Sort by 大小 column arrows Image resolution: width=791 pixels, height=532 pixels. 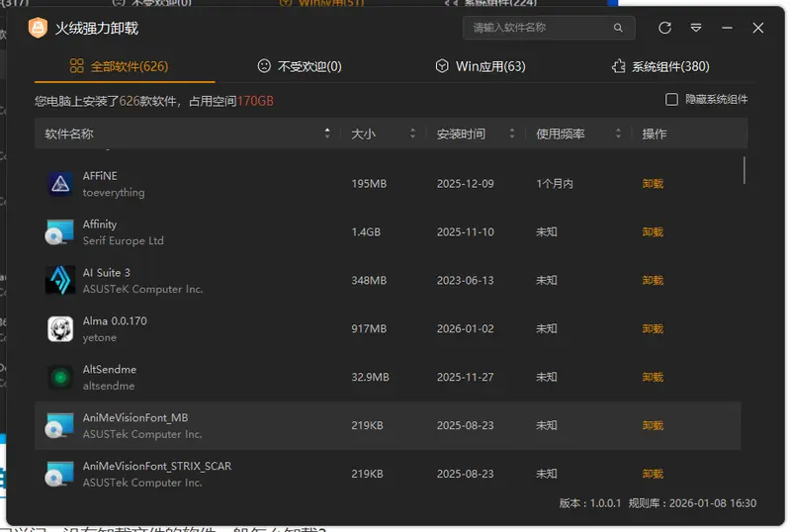click(x=412, y=133)
